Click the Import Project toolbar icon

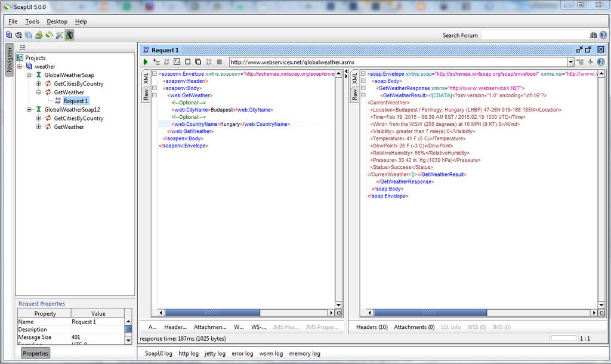point(18,35)
